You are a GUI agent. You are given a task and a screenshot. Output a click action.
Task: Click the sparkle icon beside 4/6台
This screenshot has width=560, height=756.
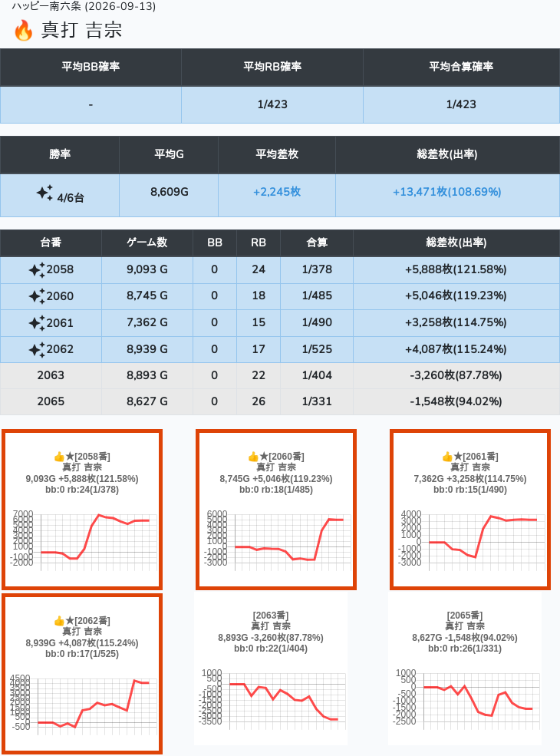point(44,193)
